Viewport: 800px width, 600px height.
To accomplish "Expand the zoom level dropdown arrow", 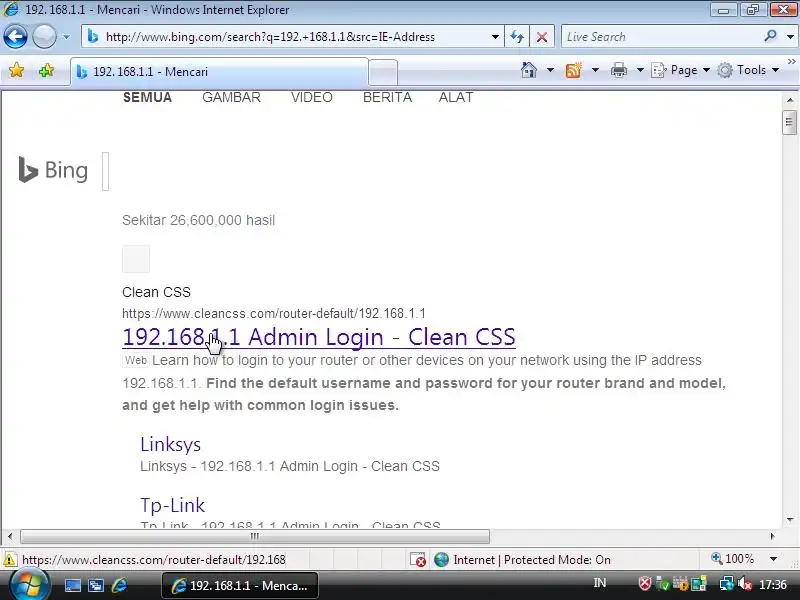I will (x=773, y=559).
